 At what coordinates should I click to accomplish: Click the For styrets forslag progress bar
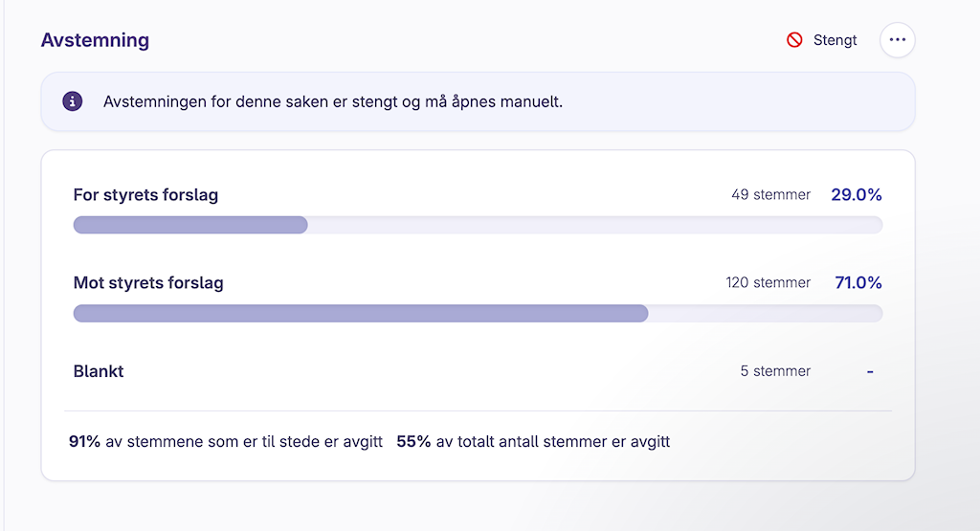pyautogui.click(x=479, y=225)
